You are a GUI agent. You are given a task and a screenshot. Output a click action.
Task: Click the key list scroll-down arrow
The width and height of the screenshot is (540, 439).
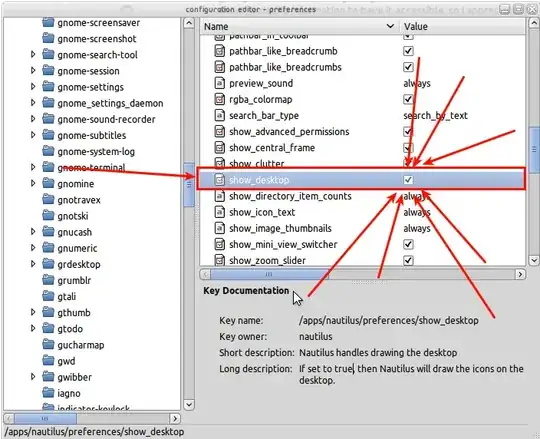point(534,260)
